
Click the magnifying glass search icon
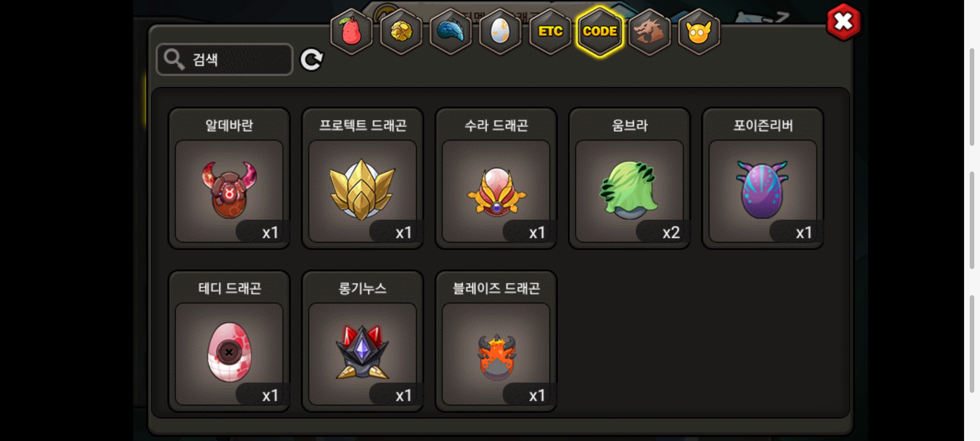point(174,60)
